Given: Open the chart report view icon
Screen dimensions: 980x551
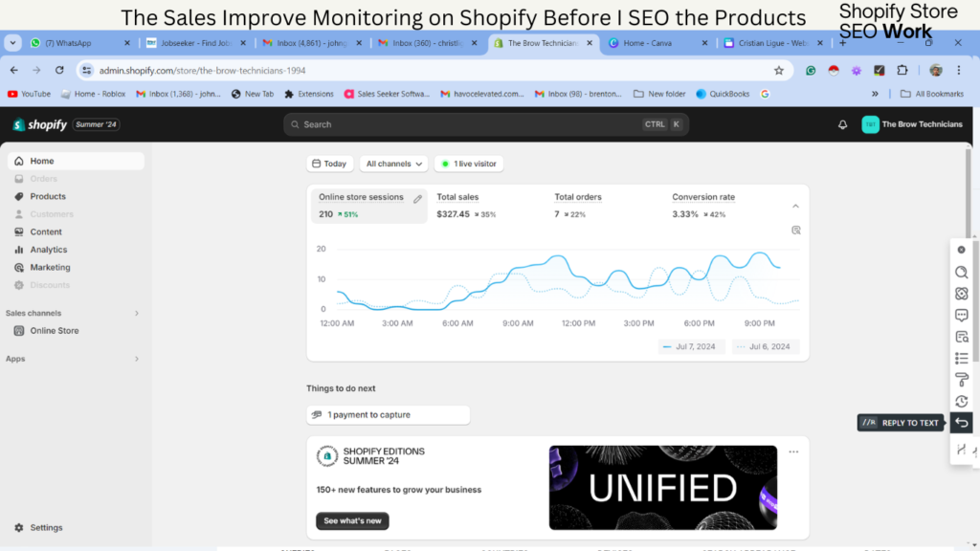Looking at the screenshot, I should [x=795, y=230].
